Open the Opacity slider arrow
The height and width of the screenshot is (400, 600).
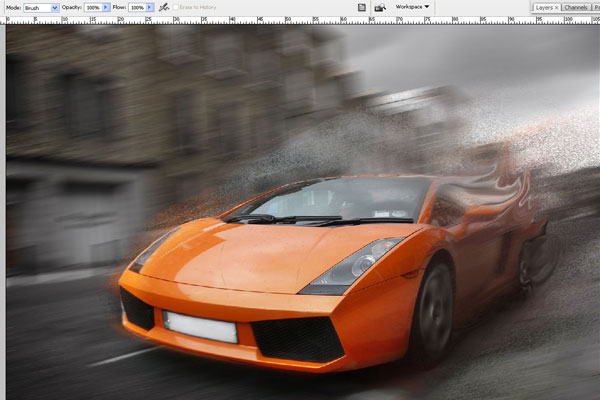coord(106,7)
